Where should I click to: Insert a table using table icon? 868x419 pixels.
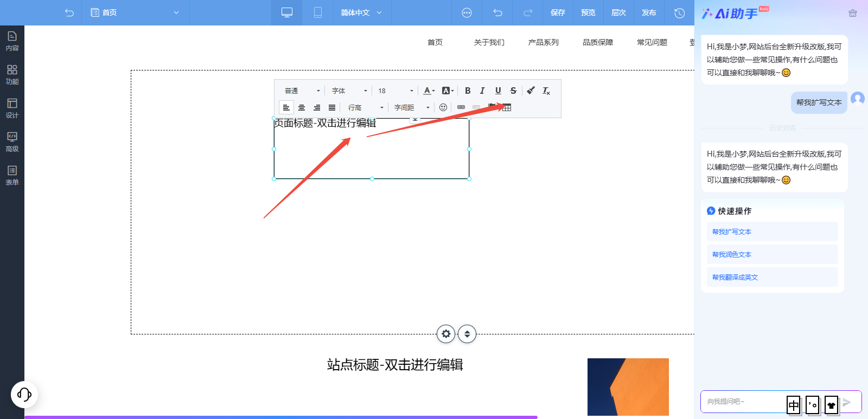click(x=507, y=107)
